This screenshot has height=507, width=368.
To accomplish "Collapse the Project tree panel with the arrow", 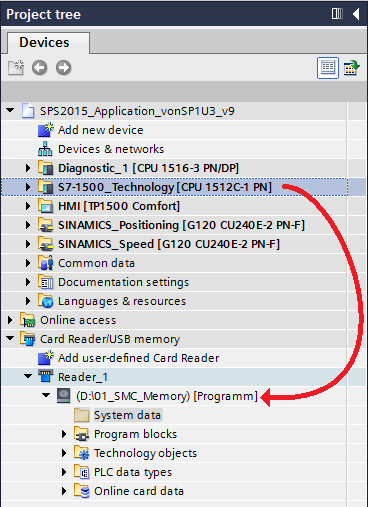I will (x=356, y=14).
